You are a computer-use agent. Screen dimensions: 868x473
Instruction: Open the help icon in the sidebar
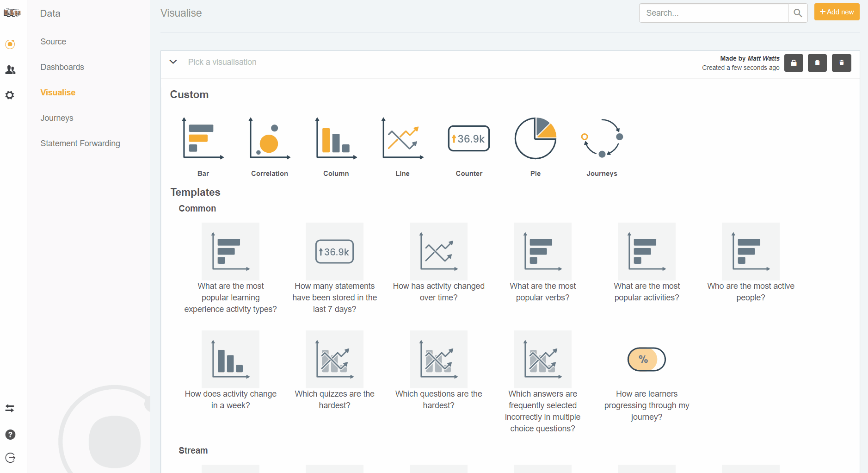pyautogui.click(x=10, y=435)
